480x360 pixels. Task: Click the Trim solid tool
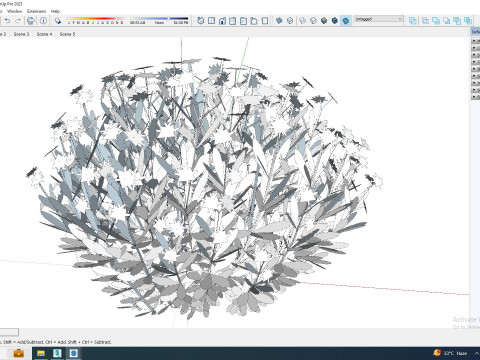point(457,21)
